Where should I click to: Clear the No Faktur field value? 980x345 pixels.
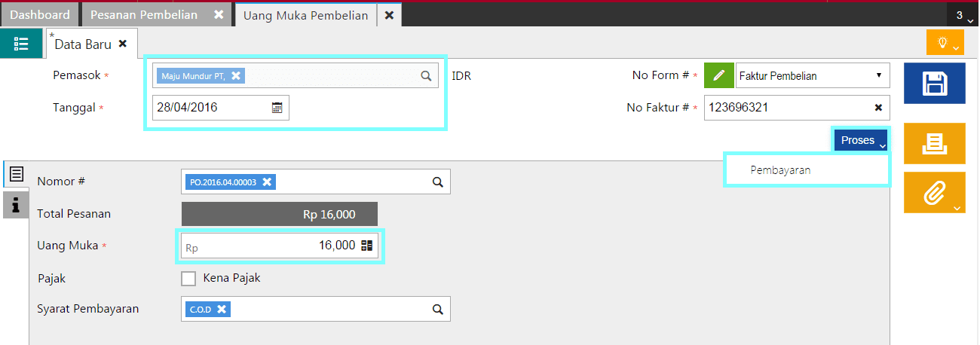pyautogui.click(x=878, y=108)
